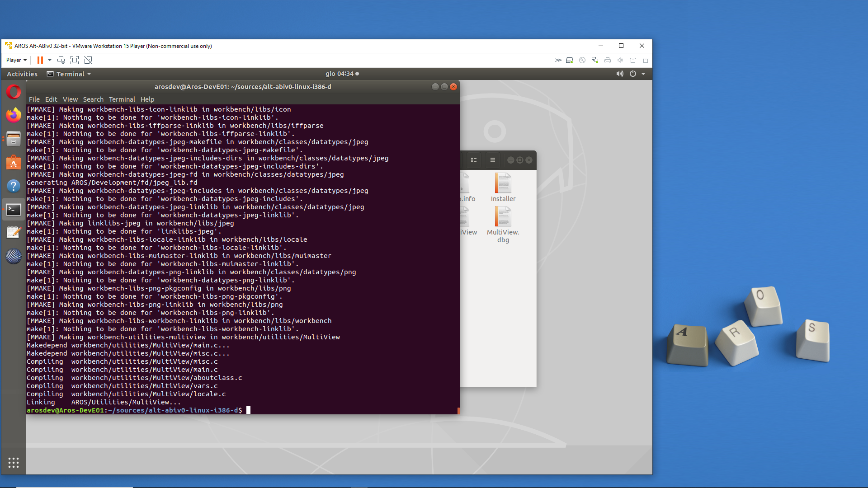868x488 pixels.
Task: Click the VMware Workstation window title text
Action: 113,46
